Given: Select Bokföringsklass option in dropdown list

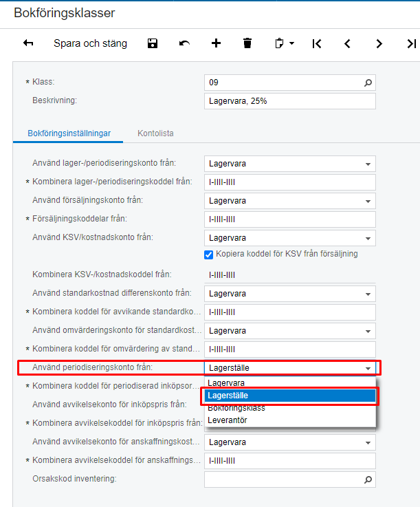Looking at the screenshot, I should (x=290, y=408).
